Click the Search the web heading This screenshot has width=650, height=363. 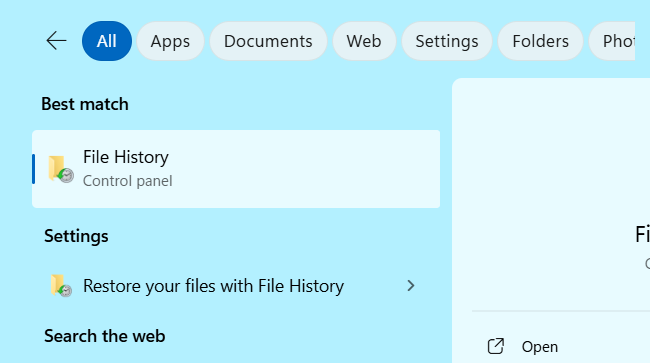coord(104,336)
